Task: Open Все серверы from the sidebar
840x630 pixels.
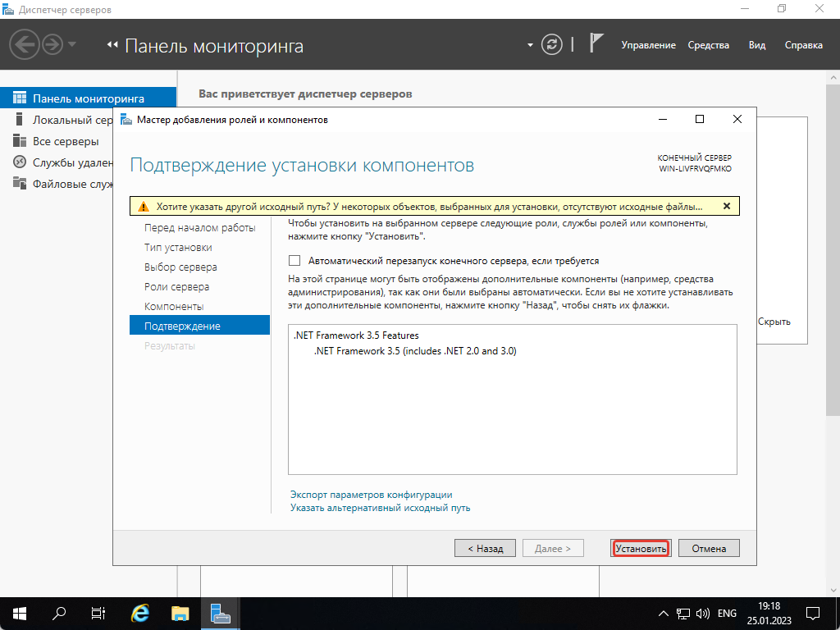Action: 57,140
